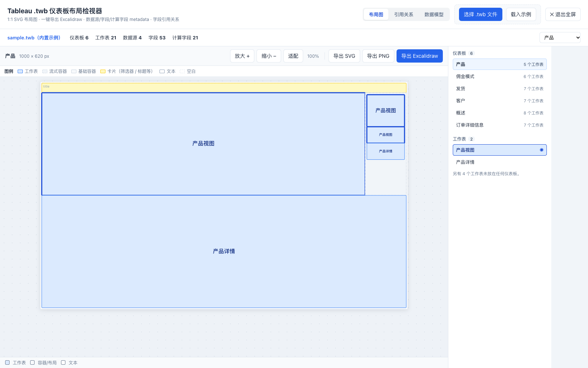588x368 pixels.
Task: Click the large 产品详情 zone in canvas
Action: [x=224, y=251]
